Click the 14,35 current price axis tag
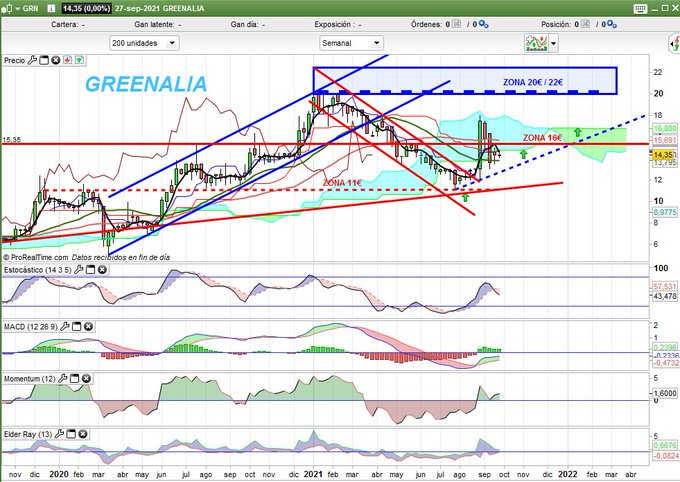Image resolution: width=680 pixels, height=482 pixels. click(x=663, y=155)
